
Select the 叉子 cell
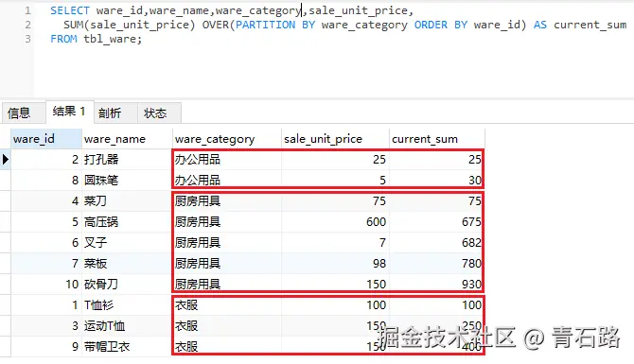(x=128, y=242)
